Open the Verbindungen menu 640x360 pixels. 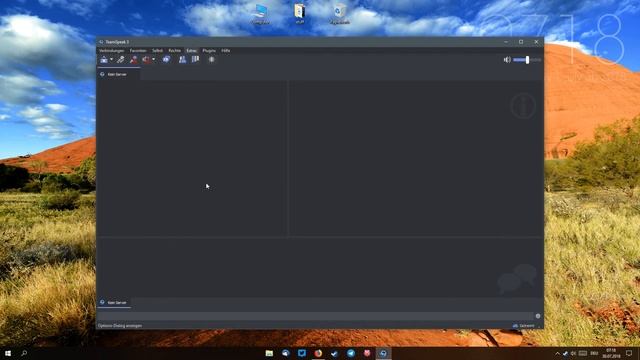coord(111,51)
